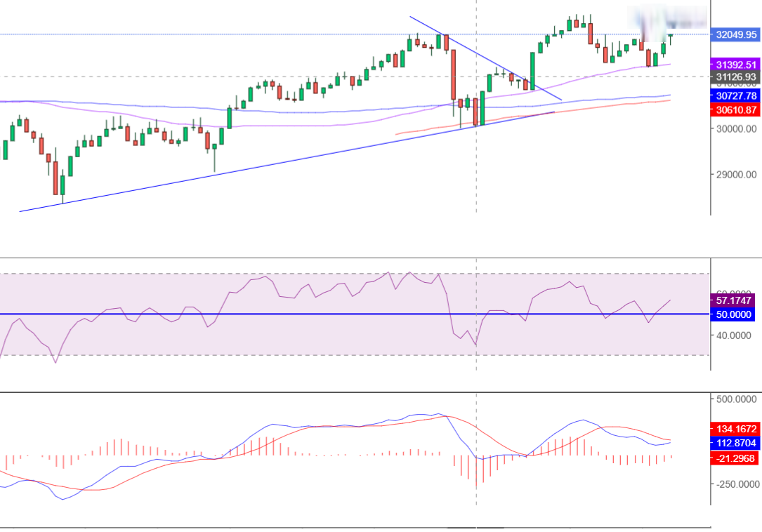
Task: Click the MACD axis label 500.0000
Action: [x=736, y=399]
